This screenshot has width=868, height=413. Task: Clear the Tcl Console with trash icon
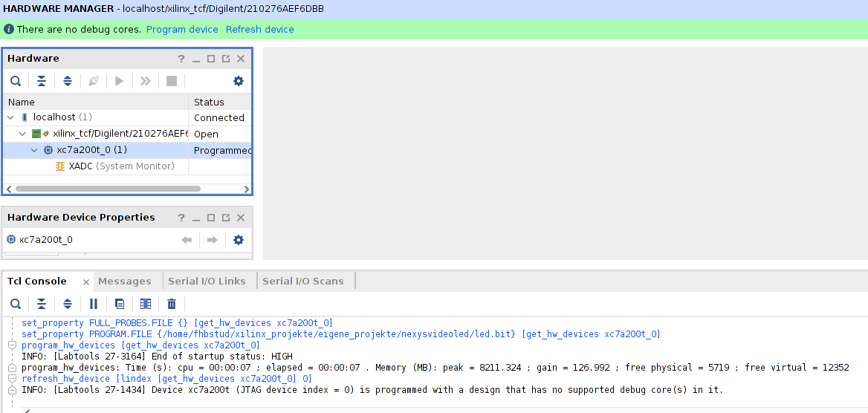tap(172, 304)
